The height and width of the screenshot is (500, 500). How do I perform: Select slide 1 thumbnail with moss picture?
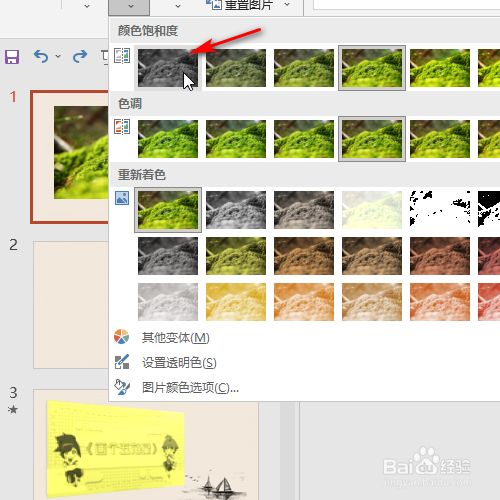pos(70,157)
